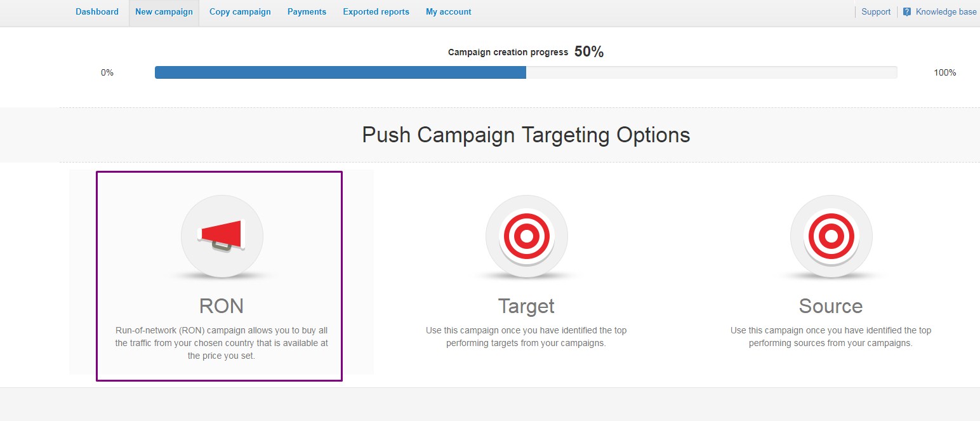The height and width of the screenshot is (421, 980).
Task: Click the Target bullseye icon
Action: tap(526, 236)
